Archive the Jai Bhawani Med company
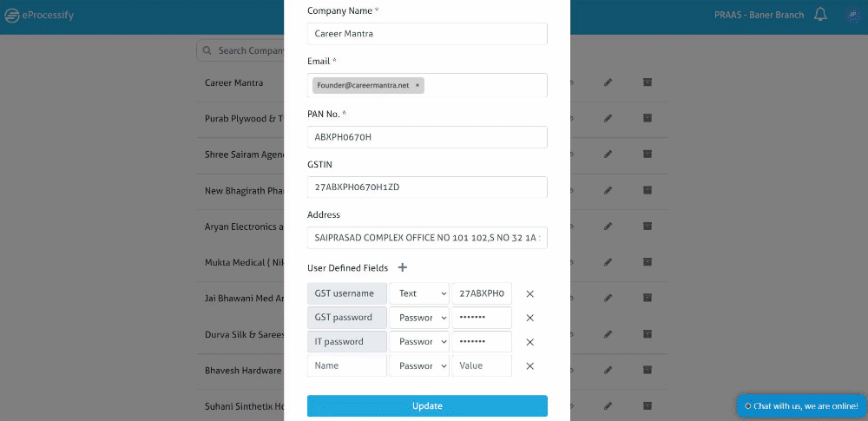Screen dimensions: 868x421 [x=648, y=298]
